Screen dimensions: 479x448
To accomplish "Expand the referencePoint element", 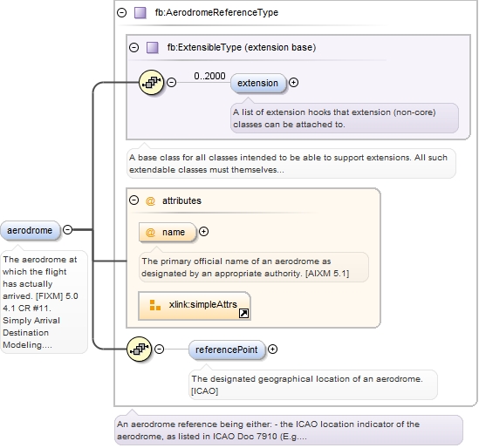I will tap(272, 350).
